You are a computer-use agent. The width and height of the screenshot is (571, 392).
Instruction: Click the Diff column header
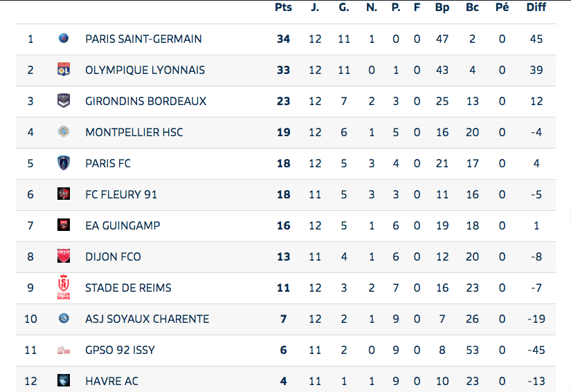coord(536,8)
